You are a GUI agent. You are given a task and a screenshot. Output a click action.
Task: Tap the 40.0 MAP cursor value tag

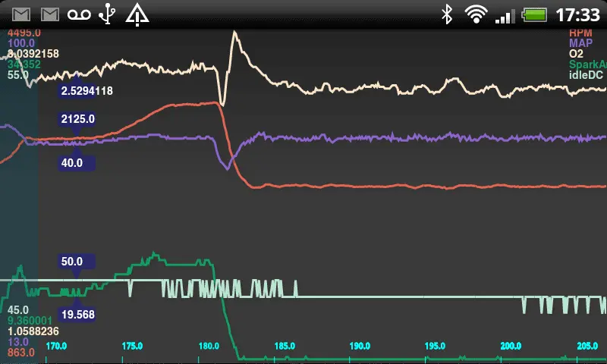(72, 162)
